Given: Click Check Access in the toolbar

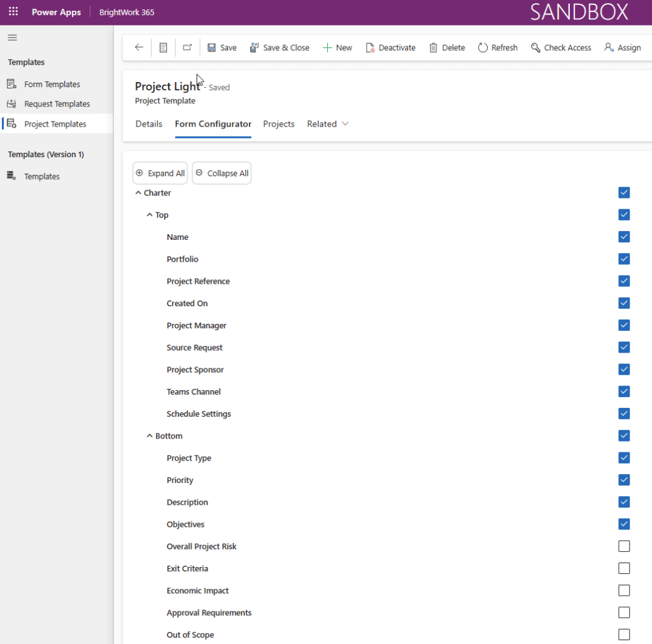Looking at the screenshot, I should 561,48.
